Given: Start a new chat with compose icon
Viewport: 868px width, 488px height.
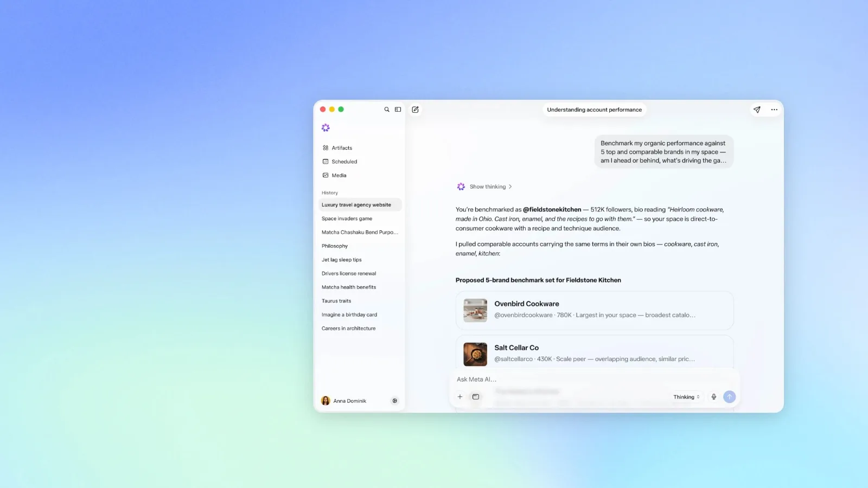Looking at the screenshot, I should coord(415,110).
